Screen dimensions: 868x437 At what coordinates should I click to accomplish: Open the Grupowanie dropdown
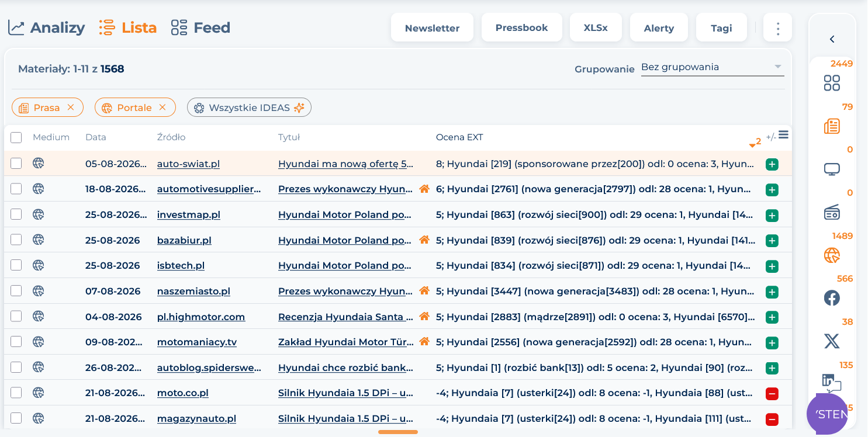pos(712,67)
